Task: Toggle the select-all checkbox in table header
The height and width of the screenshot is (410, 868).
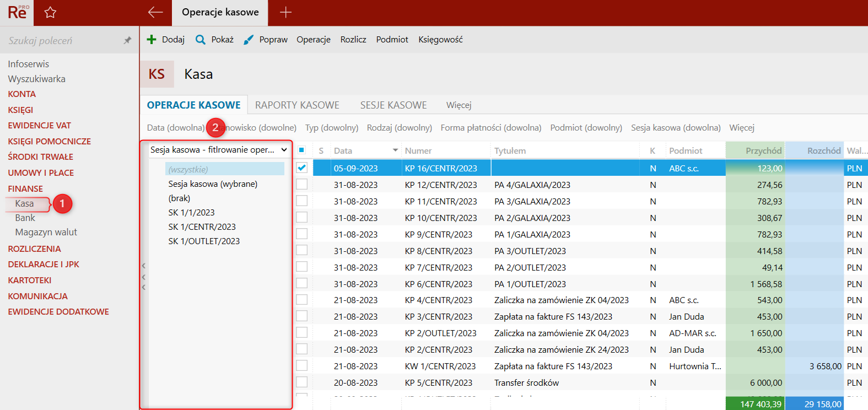Action: coord(301,150)
